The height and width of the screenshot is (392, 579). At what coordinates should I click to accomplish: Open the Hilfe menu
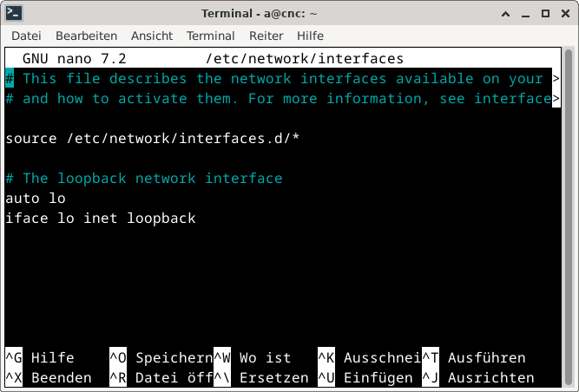[x=310, y=36]
